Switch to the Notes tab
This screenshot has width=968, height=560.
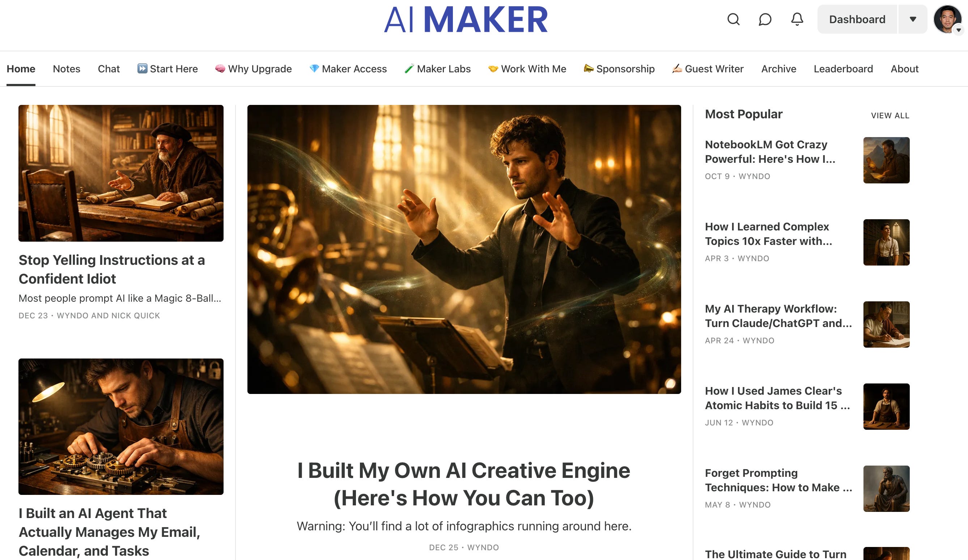67,69
